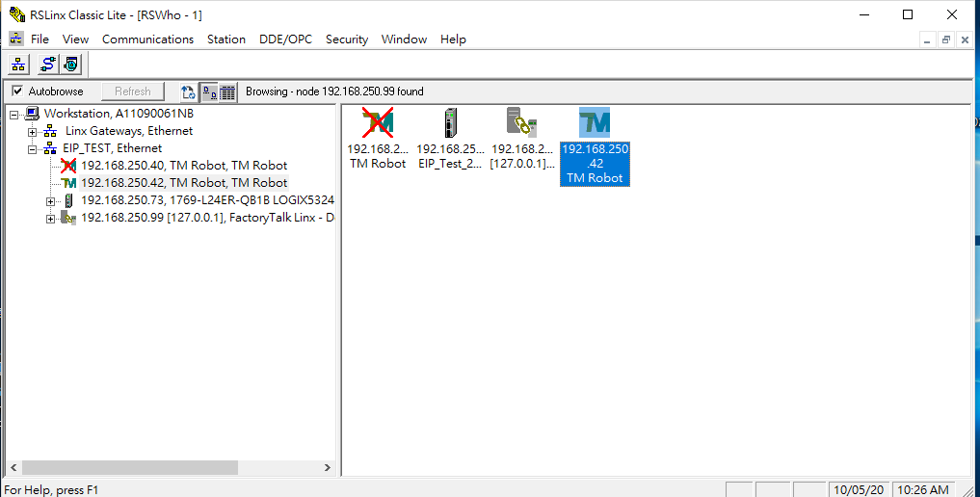Switch to details list view

coord(227,92)
